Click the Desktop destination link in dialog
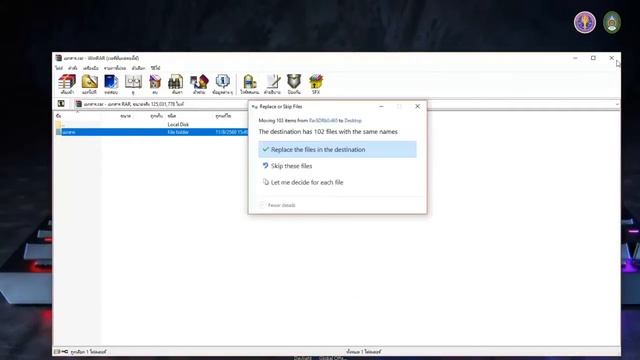Screen dimensions: 640x360 (353, 120)
